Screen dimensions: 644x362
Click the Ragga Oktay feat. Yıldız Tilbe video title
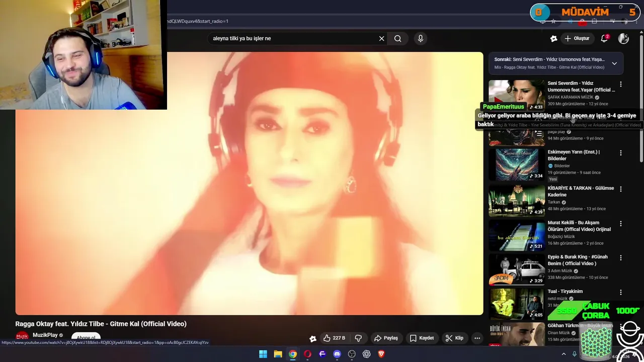tap(101, 324)
